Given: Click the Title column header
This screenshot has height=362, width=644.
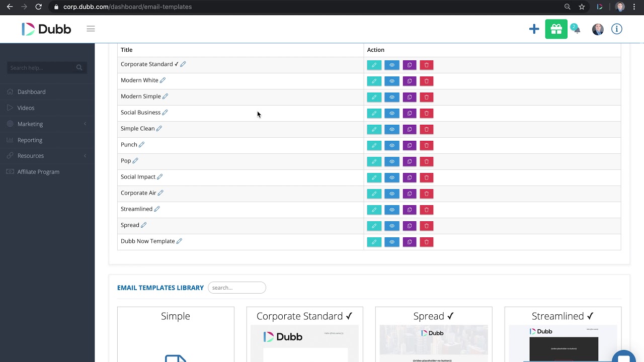Looking at the screenshot, I should point(127,50).
